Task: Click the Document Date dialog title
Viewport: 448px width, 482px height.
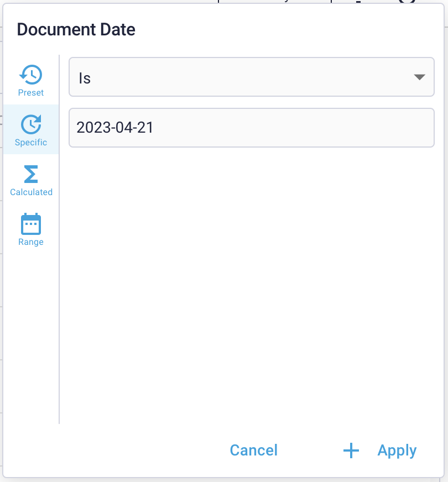Action: (x=76, y=29)
